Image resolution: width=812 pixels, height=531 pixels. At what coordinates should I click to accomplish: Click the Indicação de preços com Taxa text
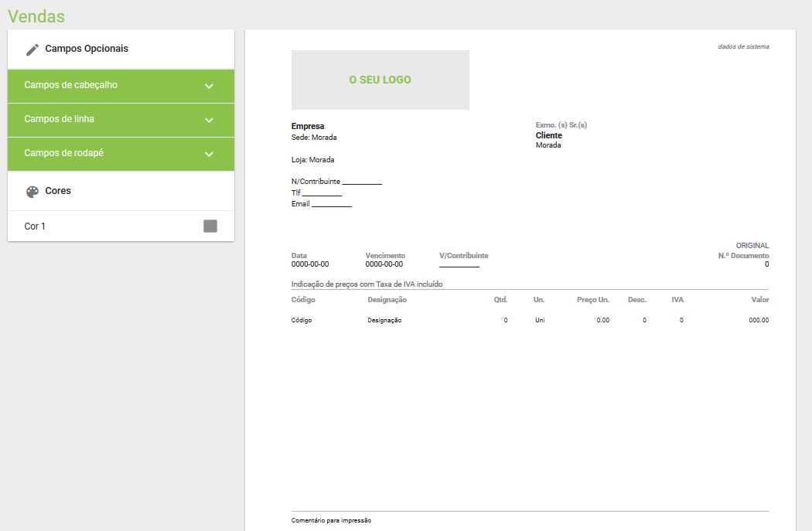[x=367, y=284]
